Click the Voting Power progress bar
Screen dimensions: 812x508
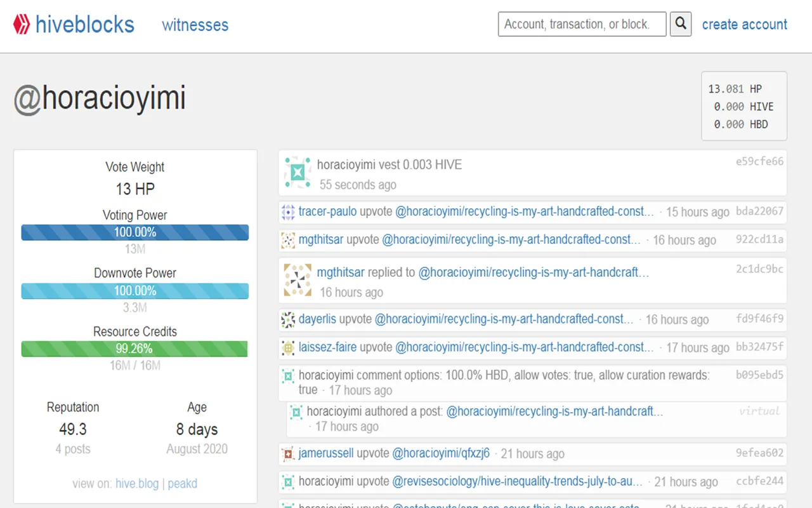tap(135, 232)
